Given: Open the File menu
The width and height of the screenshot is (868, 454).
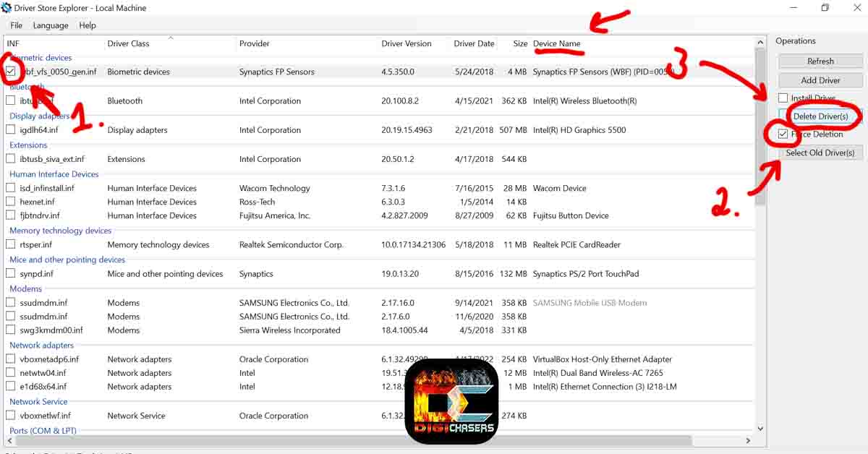Looking at the screenshot, I should tap(16, 25).
